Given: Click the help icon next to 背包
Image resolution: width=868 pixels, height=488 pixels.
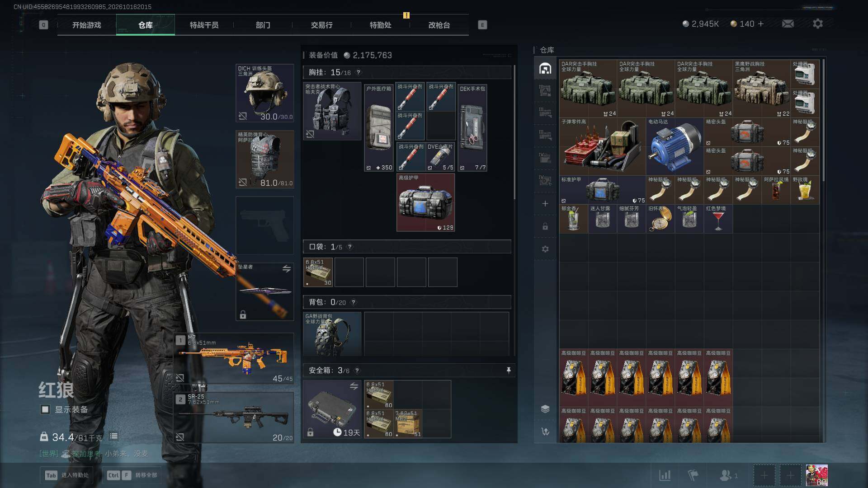Looking at the screenshot, I should click(354, 302).
